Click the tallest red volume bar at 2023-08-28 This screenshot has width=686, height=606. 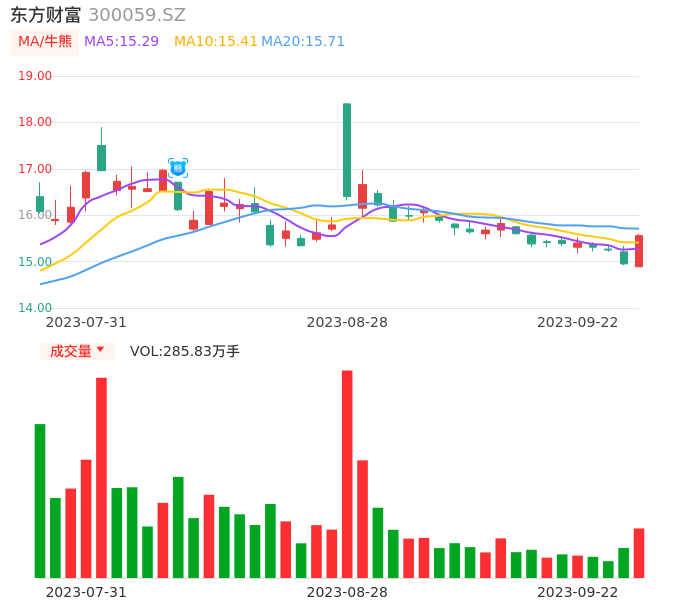(347, 474)
